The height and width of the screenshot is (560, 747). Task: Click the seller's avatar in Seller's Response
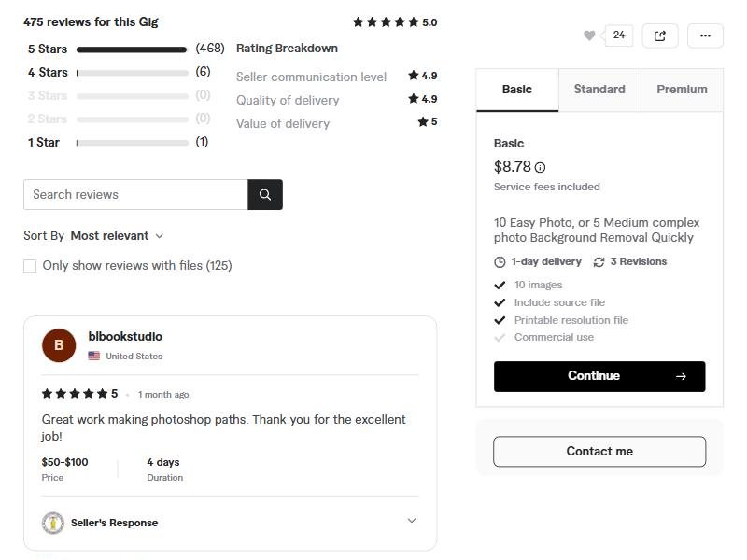[x=53, y=523]
